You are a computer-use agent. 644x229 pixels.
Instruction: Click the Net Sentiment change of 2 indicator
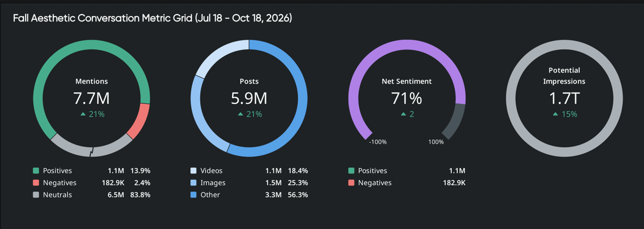(407, 114)
